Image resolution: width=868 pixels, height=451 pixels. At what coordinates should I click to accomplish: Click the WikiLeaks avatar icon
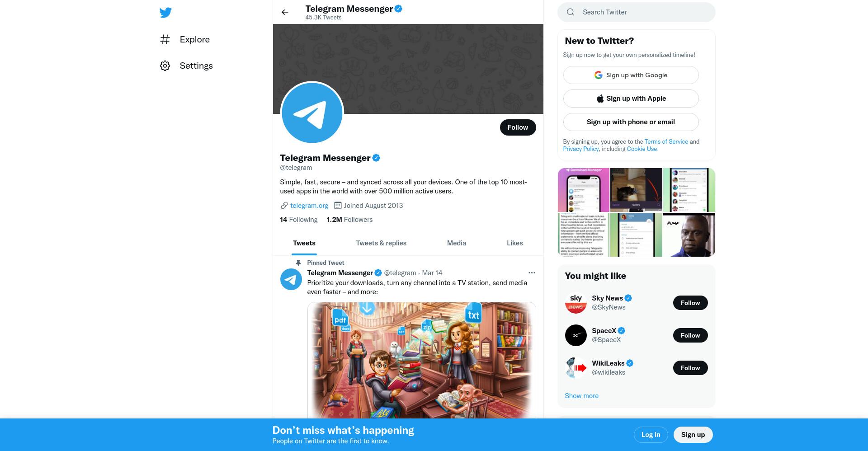point(576,368)
